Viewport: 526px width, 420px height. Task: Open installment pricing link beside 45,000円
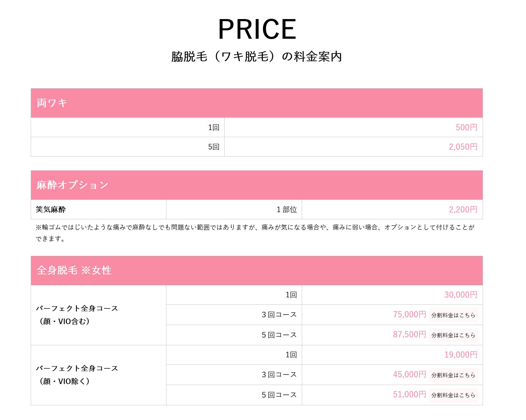tap(453, 375)
